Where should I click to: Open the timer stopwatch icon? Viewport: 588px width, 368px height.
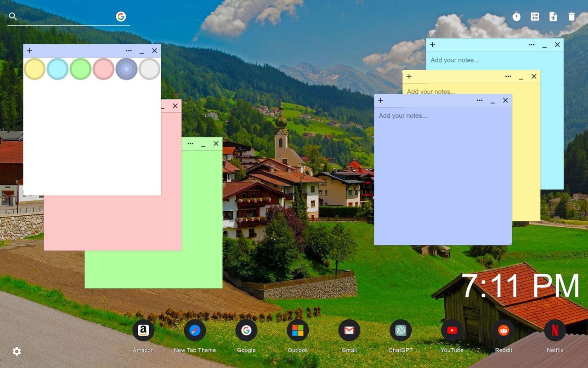(x=516, y=17)
